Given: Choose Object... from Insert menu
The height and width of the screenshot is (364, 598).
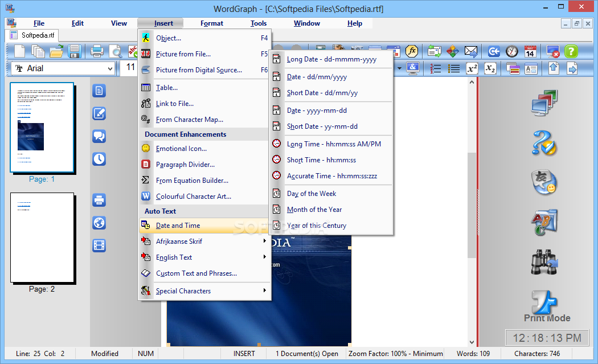Looking at the screenshot, I should (x=205, y=38).
